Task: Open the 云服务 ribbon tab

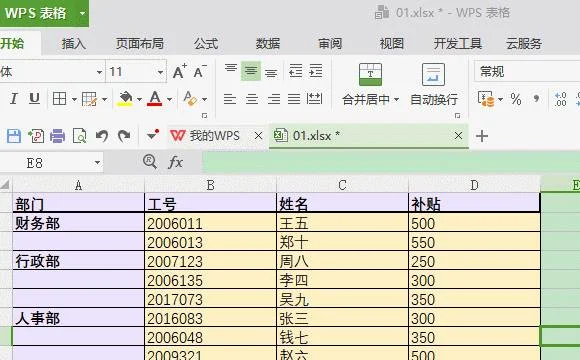Action: tap(524, 44)
